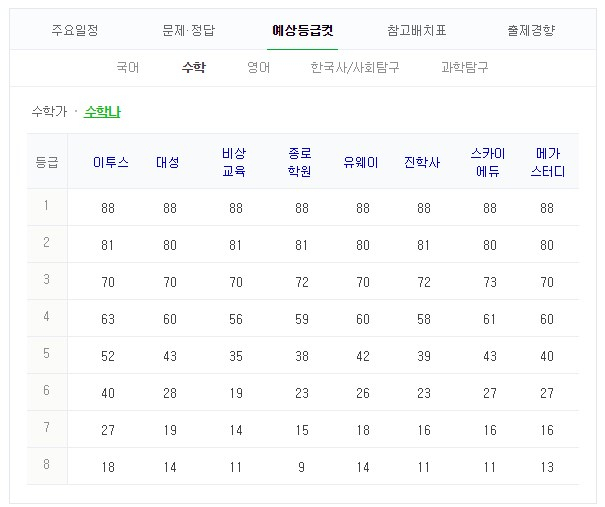The image size is (605, 507).
Task: Switch to the 문제·정답 tab
Action: [x=189, y=30]
